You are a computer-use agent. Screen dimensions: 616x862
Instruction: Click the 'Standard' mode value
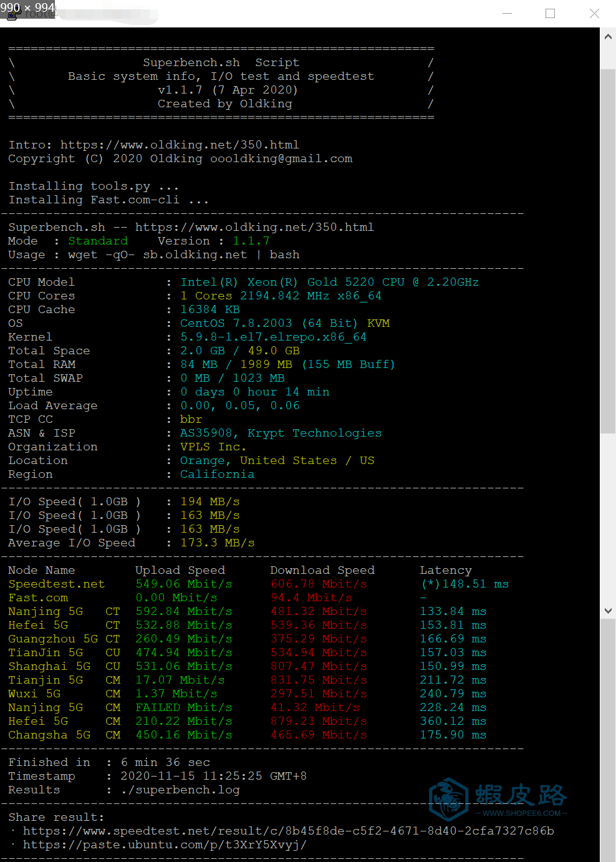[98, 241]
